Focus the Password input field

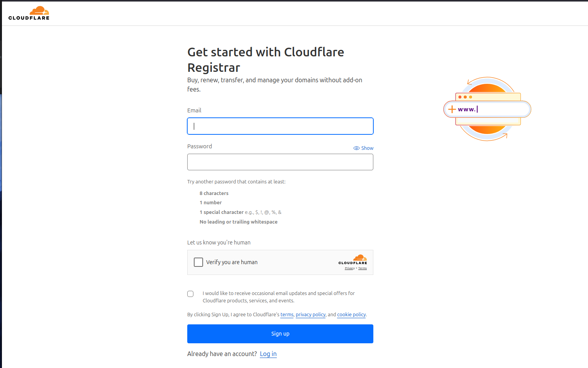tap(280, 162)
